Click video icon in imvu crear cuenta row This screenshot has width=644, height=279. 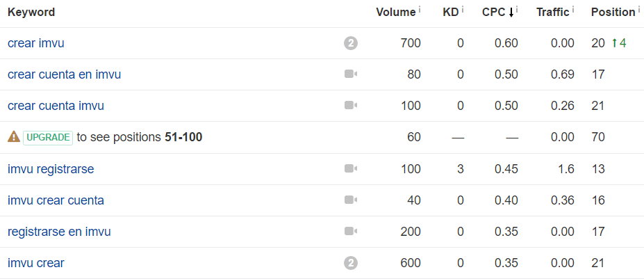(351, 200)
